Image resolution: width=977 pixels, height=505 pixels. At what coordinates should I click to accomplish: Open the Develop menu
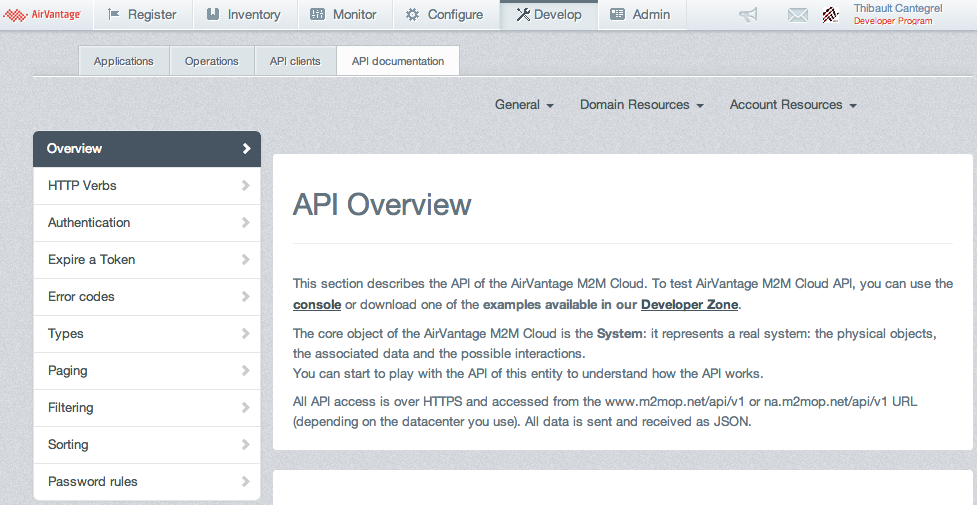tap(549, 14)
